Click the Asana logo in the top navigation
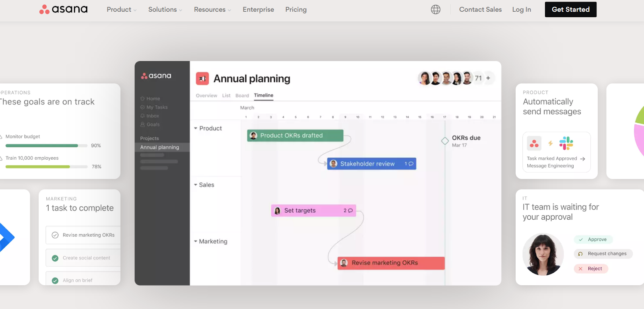 tap(63, 9)
